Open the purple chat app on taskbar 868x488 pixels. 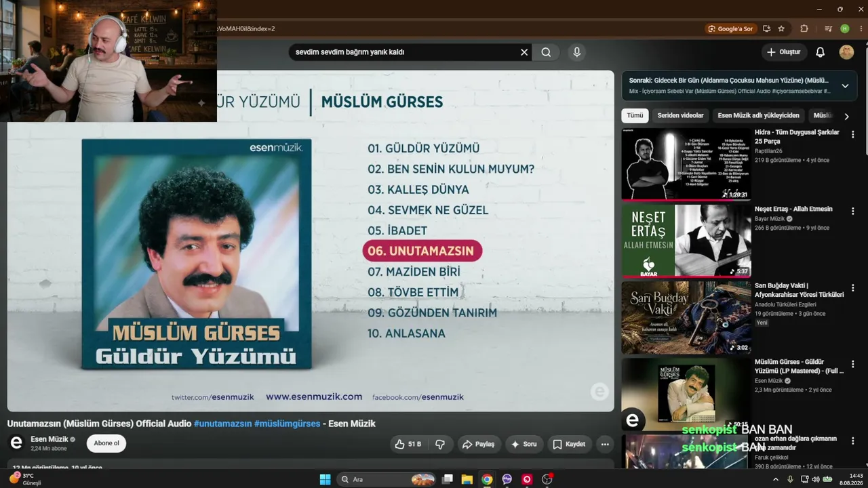(x=507, y=479)
